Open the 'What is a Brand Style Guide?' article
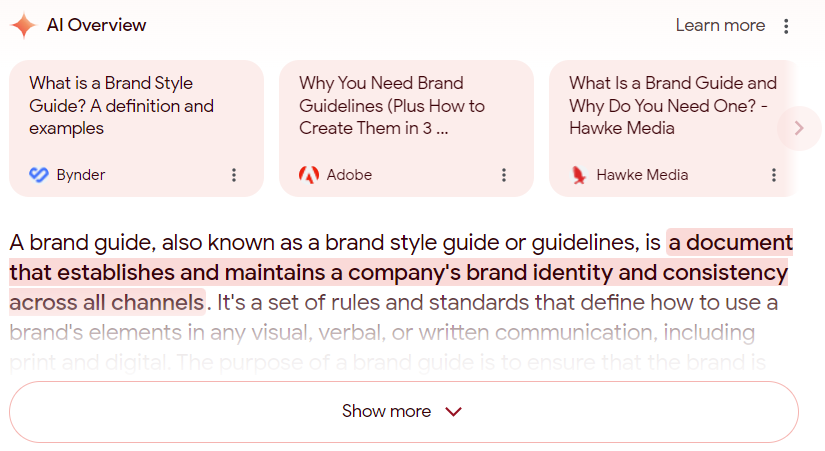This screenshot has height=451, width=825. pyautogui.click(x=122, y=106)
